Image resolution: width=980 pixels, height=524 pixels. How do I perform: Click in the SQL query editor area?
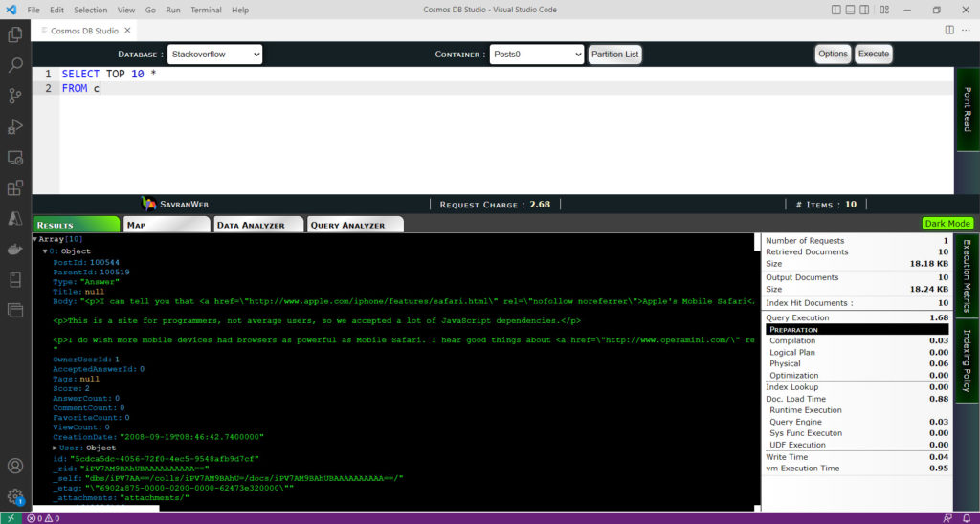point(479,143)
